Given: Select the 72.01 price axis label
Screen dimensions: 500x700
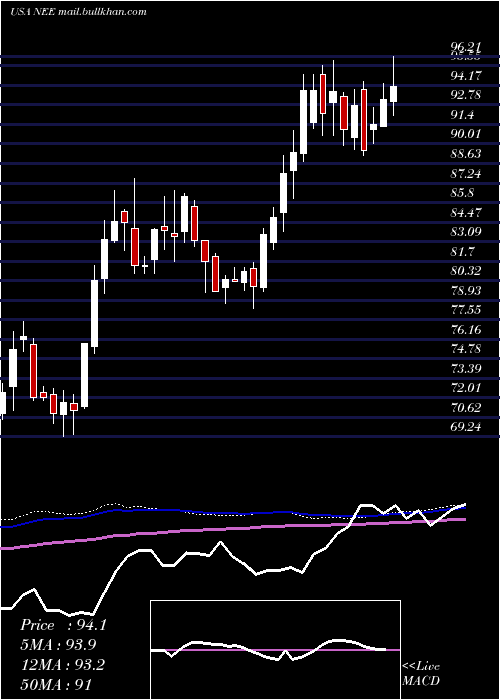Looking at the screenshot, I should [x=466, y=388].
